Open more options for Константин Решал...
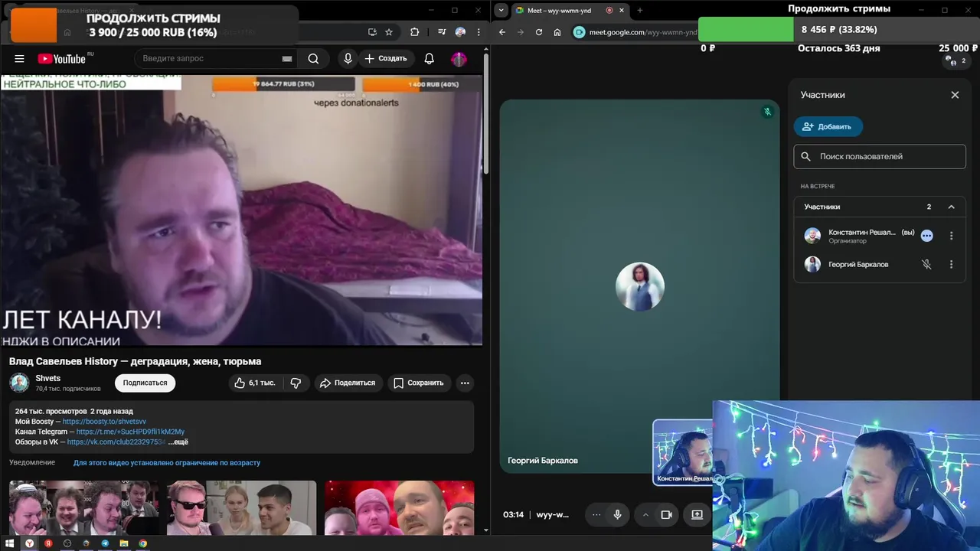Image resolution: width=980 pixels, height=551 pixels. coord(952,236)
